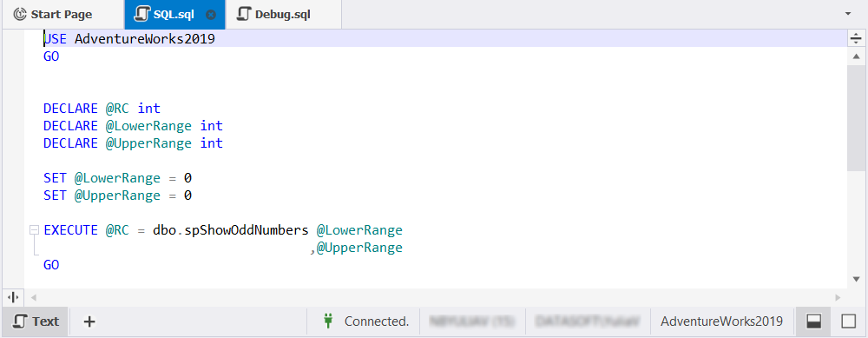Image resolution: width=868 pixels, height=338 pixels.
Task: Click the SET @UpperRange = 0 line
Action: [x=118, y=196]
